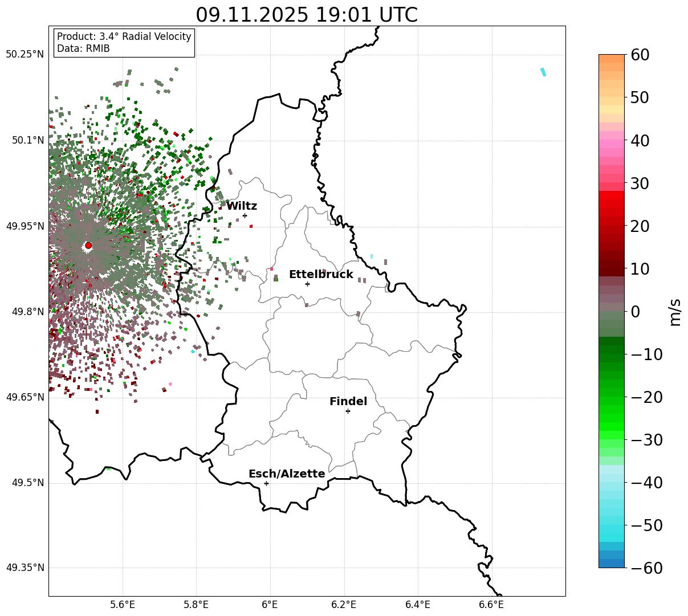Click the 49.95°N latitude label
688x616 pixels.
tap(25, 226)
